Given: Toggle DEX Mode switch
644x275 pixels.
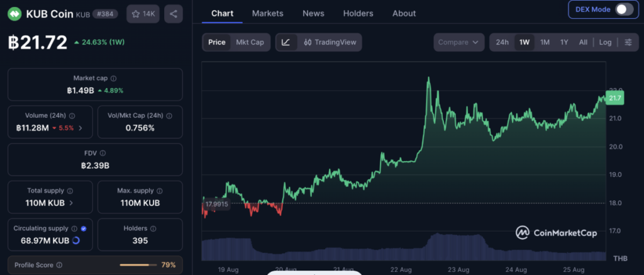Looking at the screenshot, I should coord(624,9).
